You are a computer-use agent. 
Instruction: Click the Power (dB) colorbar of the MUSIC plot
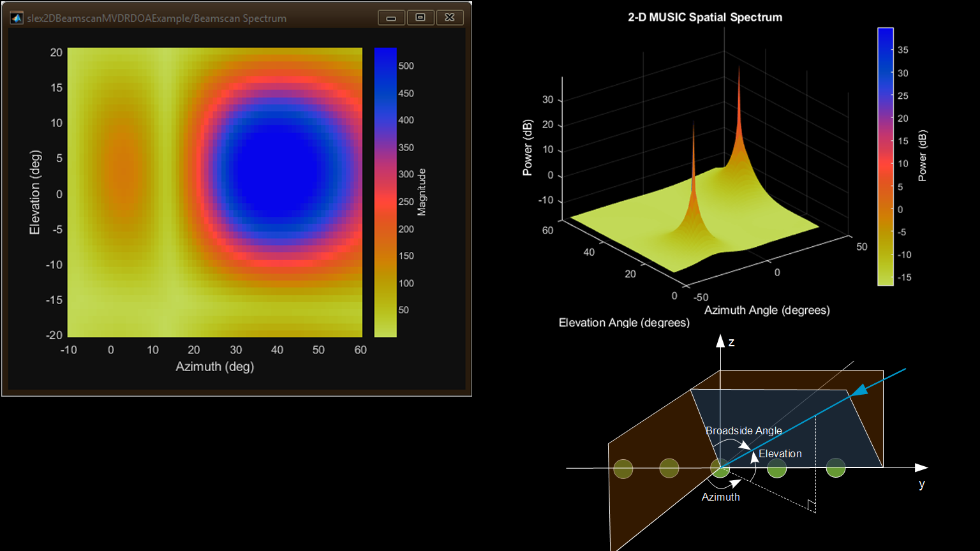tap(886, 156)
